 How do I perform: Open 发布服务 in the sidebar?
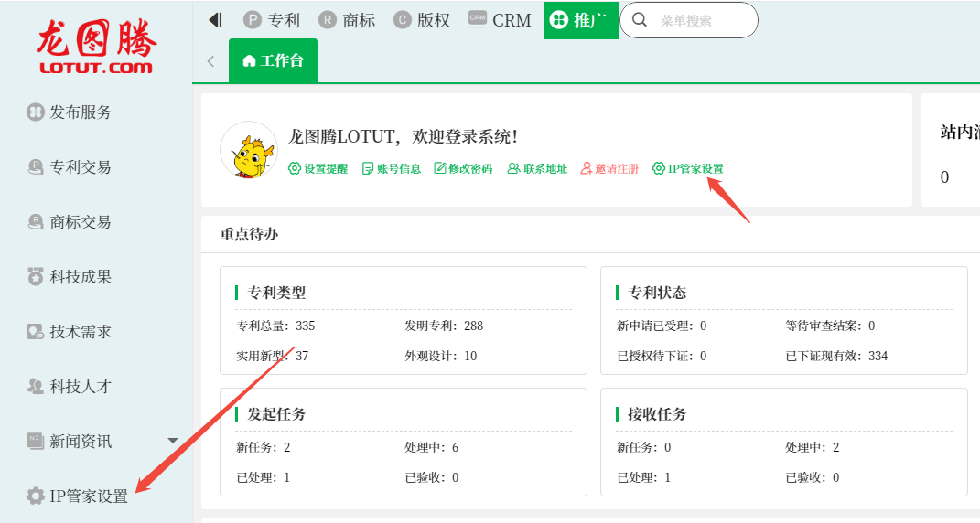[x=81, y=112]
